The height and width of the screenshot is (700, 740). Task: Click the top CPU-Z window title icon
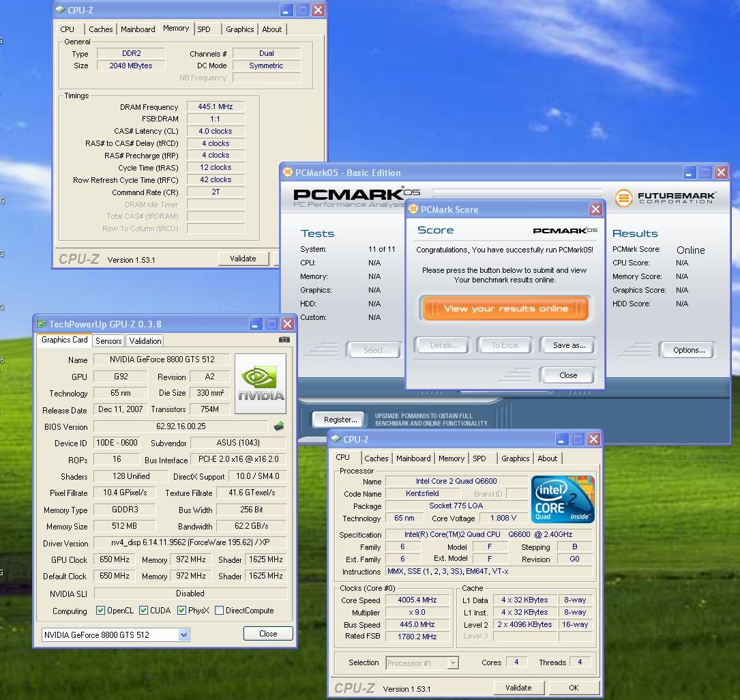(x=60, y=10)
